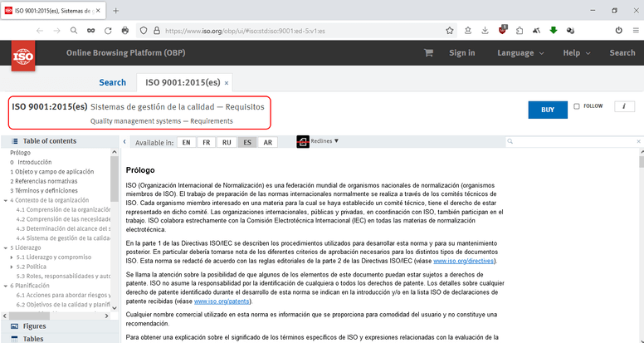The height and width of the screenshot is (343, 644).
Task: Collapse sidebar with left chevron
Action: [x=124, y=142]
